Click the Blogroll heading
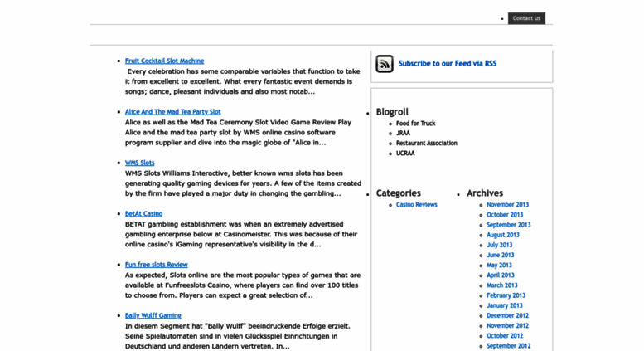644x351 pixels. (x=392, y=112)
